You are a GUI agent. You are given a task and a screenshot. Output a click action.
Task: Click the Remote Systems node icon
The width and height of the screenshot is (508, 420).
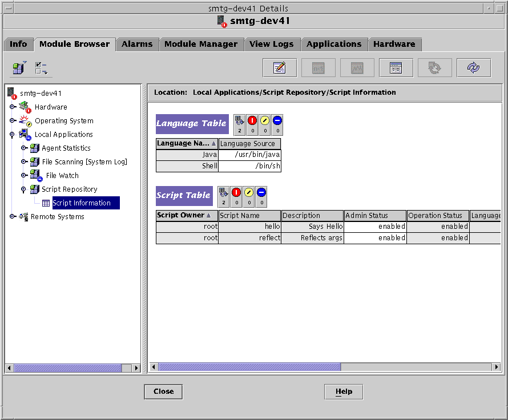click(x=23, y=217)
